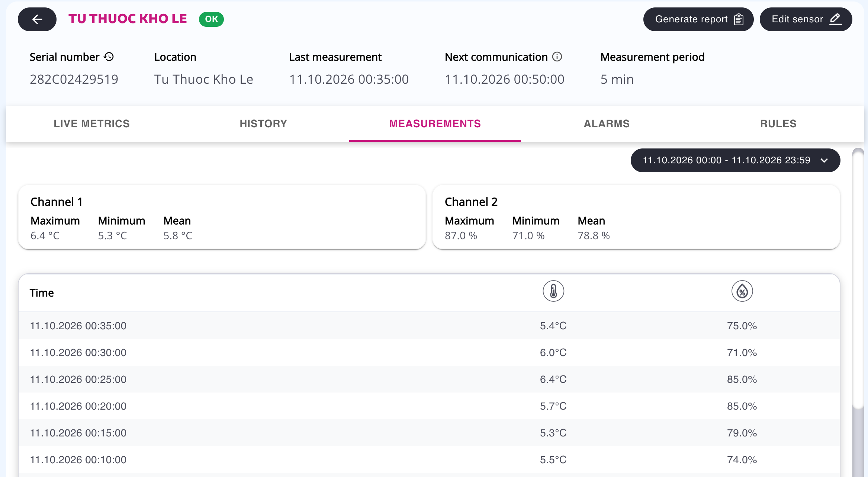
Task: Click humidity 74.0% in 00:10:00 row
Action: (x=742, y=460)
